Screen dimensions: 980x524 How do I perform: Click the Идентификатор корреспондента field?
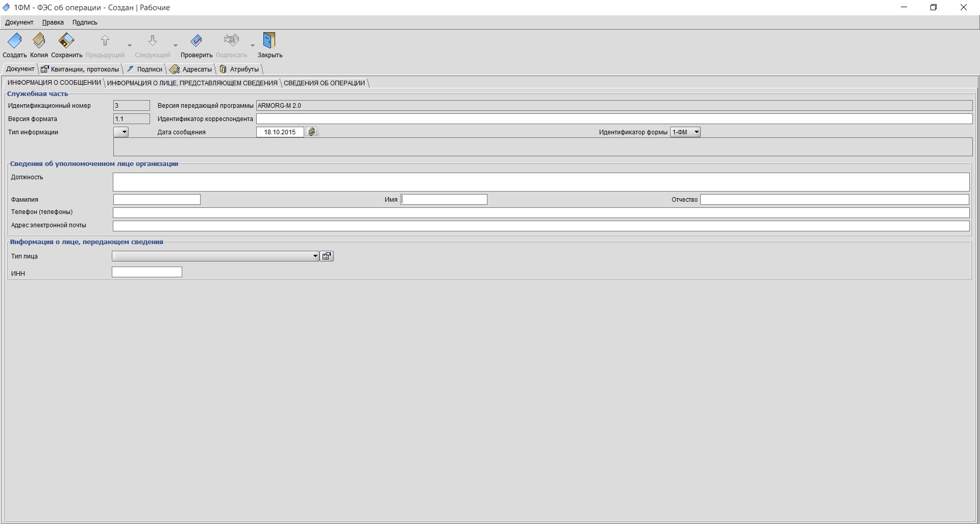pyautogui.click(x=615, y=119)
